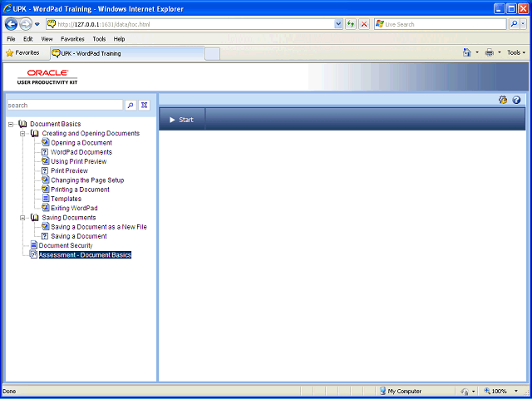This screenshot has height=399, width=532.
Task: Click the Print Preview question icon
Action: [45, 170]
